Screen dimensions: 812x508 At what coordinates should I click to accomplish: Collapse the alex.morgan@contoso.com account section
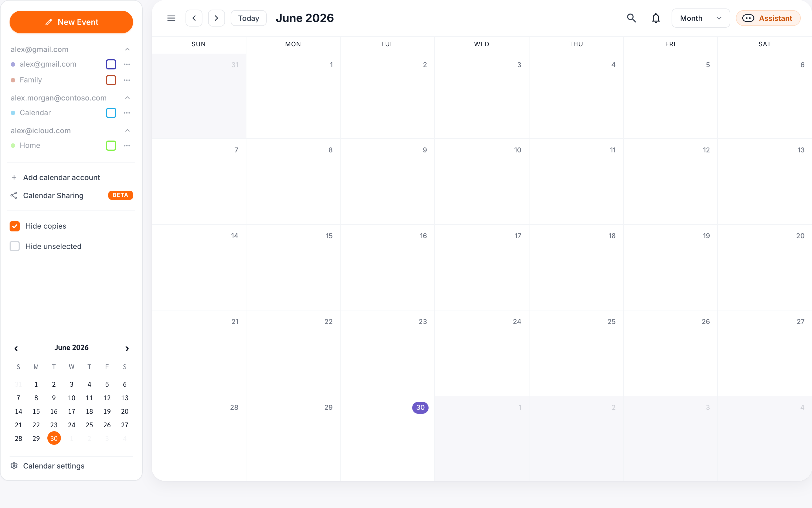[127, 98]
